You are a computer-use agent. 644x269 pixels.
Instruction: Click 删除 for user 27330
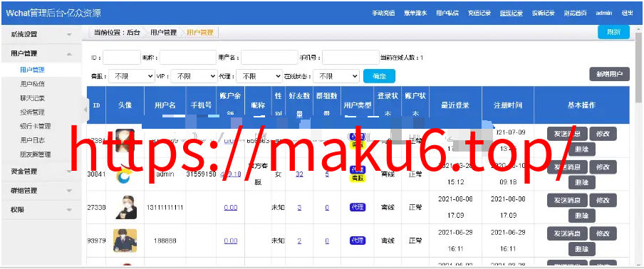pos(582,216)
